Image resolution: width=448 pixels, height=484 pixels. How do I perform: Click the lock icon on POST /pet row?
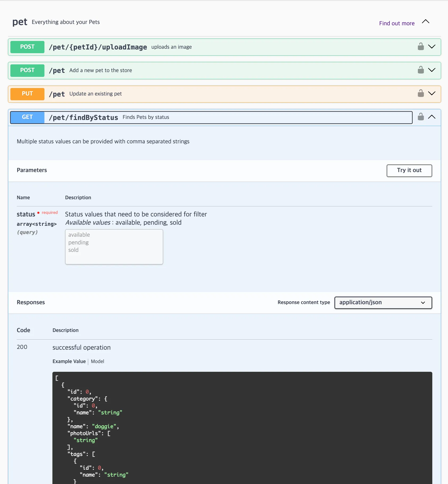tap(421, 70)
